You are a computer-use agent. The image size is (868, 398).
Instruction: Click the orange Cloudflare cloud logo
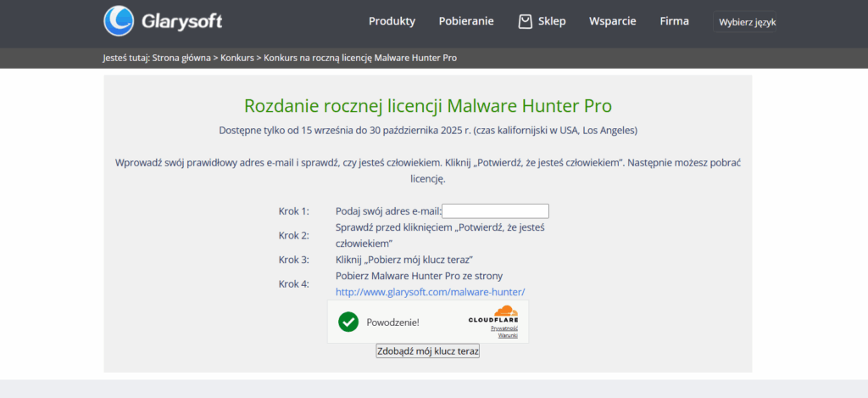tap(505, 311)
